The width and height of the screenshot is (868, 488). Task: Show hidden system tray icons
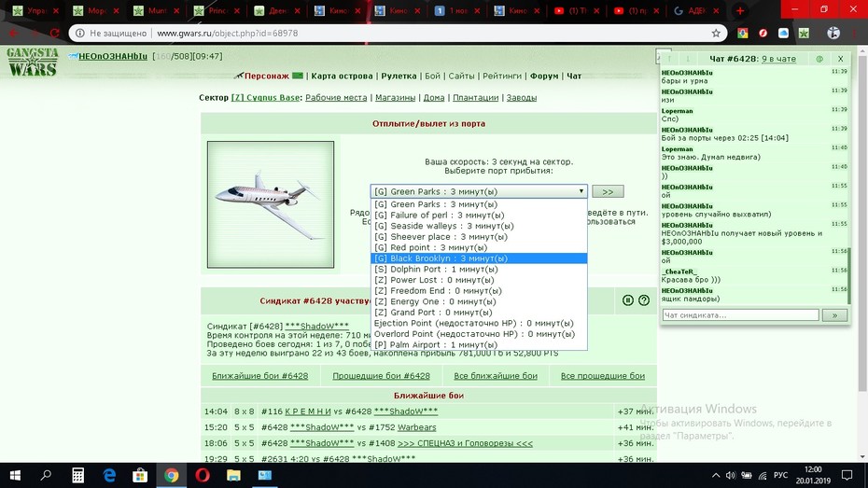point(715,475)
